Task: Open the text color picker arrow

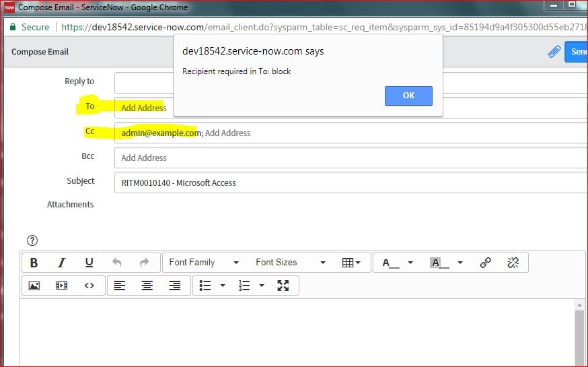Action: (x=410, y=263)
